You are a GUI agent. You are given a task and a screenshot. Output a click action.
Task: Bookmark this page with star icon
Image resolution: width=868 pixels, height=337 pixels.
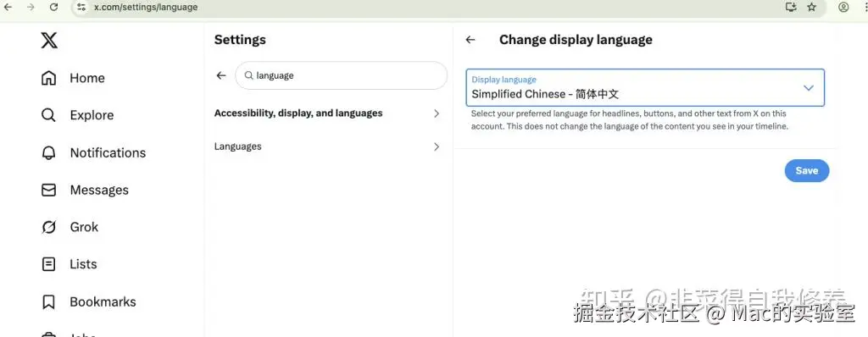pos(811,7)
